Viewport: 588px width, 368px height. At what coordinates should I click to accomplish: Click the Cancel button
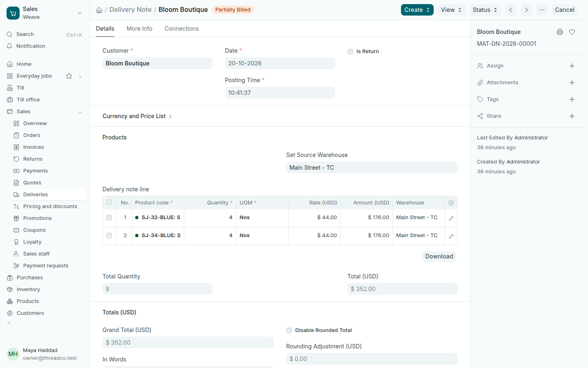[565, 10]
